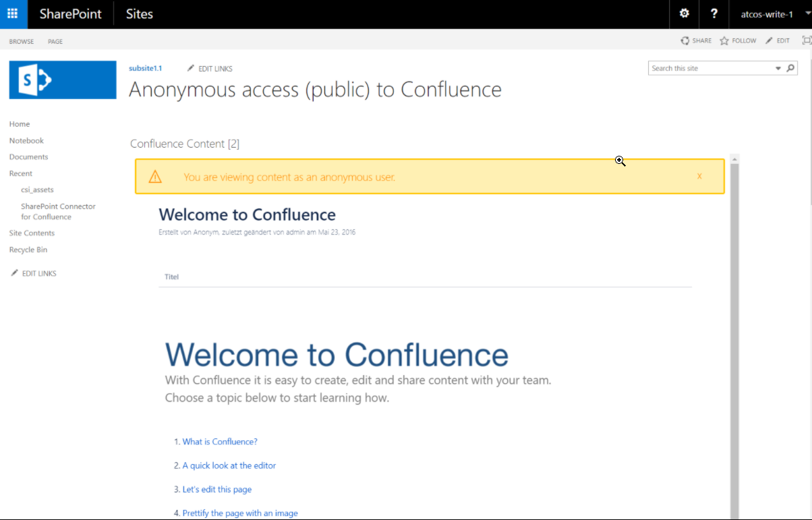
Task: Open the SharePoint app launcher grid
Action: (x=13, y=13)
